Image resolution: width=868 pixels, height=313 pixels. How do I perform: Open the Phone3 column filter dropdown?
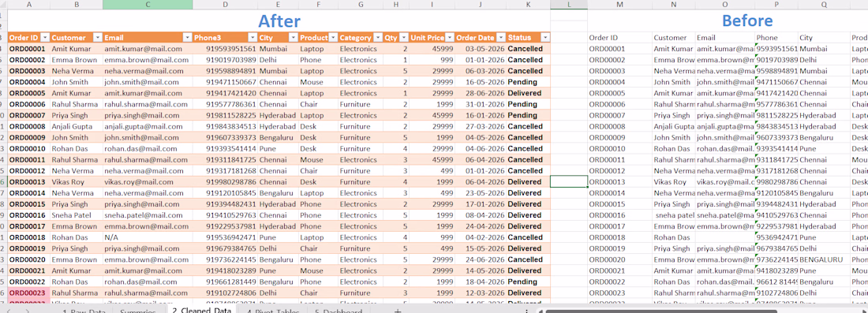click(253, 38)
